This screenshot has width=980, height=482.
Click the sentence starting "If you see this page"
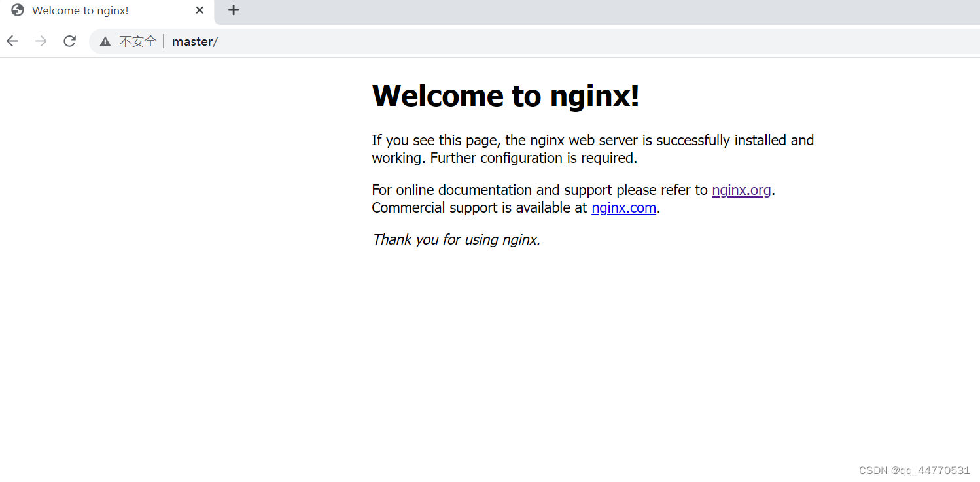pos(593,149)
